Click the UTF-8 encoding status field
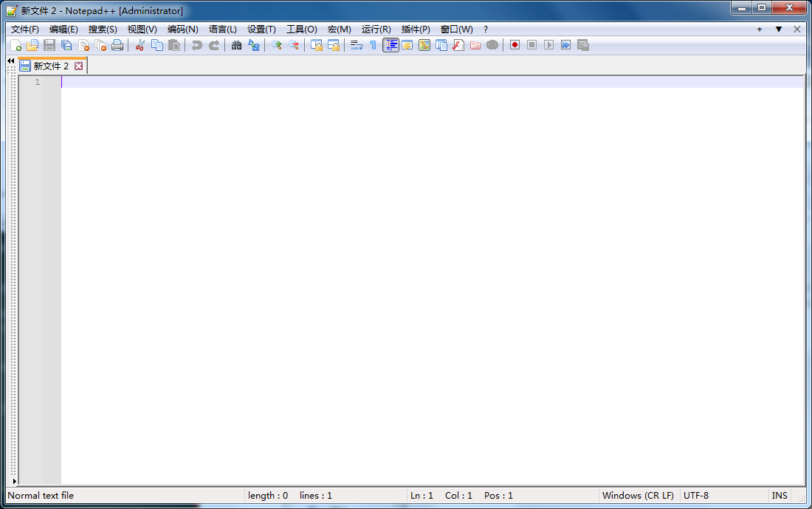 [696, 496]
